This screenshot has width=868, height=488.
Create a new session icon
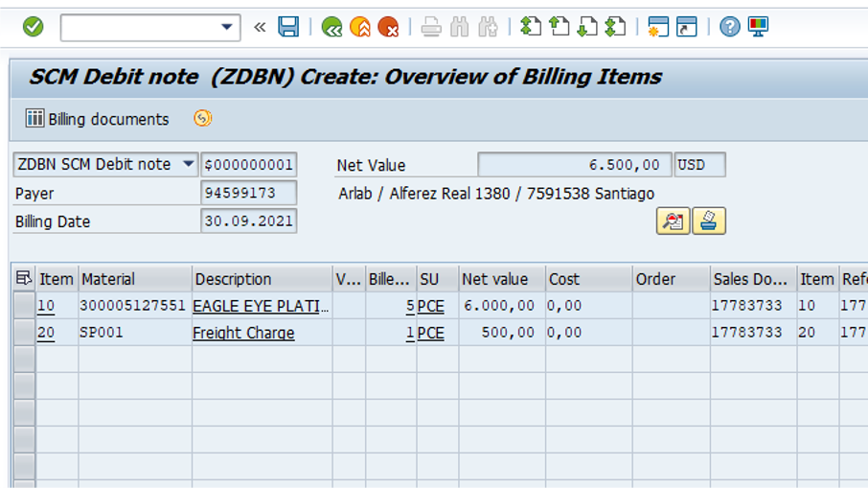coord(658,27)
